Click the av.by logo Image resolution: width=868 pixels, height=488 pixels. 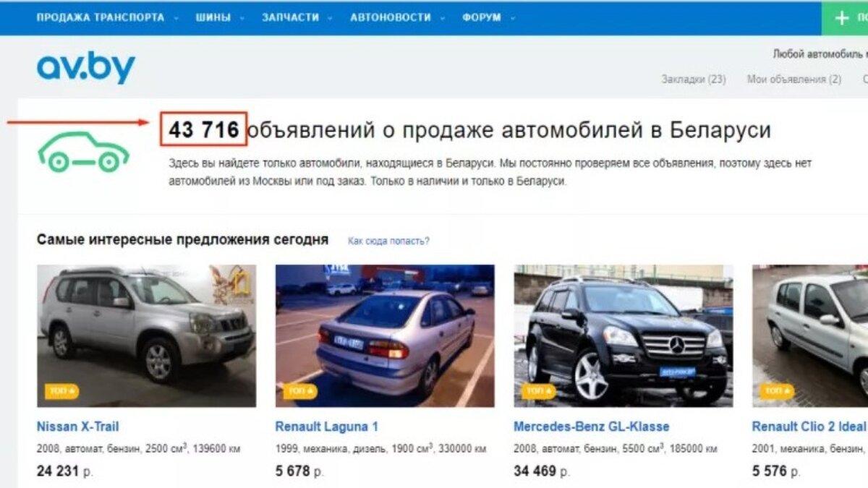85,68
